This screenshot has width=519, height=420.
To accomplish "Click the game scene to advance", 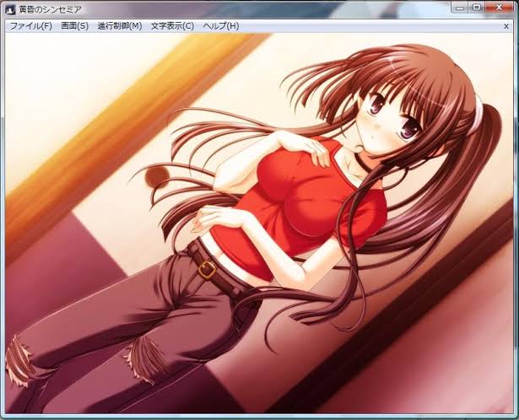I will pyautogui.click(x=259, y=223).
